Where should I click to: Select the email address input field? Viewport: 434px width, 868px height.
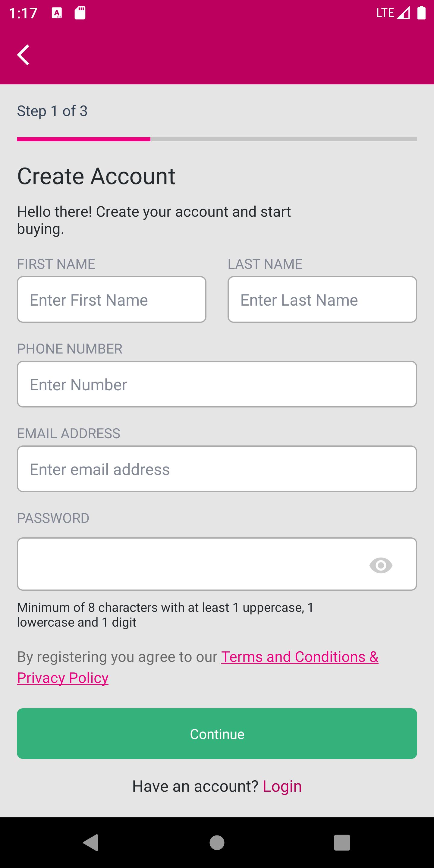pyautogui.click(x=217, y=469)
